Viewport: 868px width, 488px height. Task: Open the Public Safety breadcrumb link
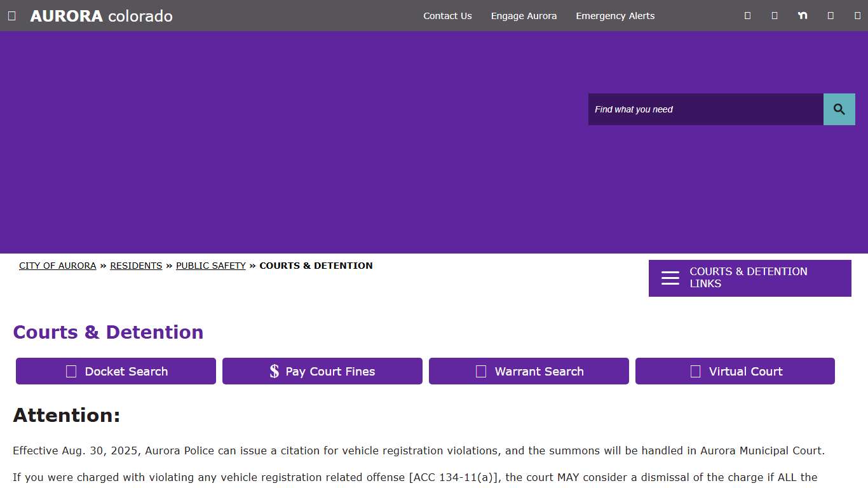210,266
